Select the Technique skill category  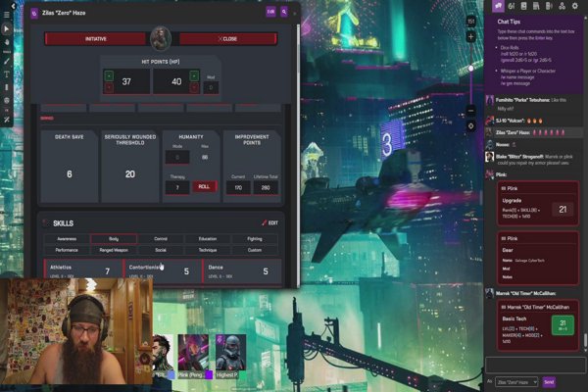[x=208, y=250]
